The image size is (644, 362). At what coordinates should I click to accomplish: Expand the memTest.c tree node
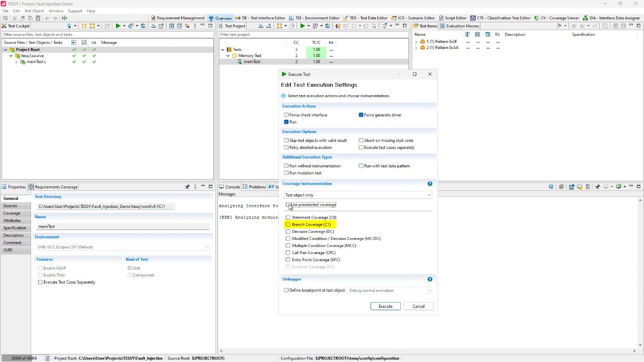(x=17, y=62)
